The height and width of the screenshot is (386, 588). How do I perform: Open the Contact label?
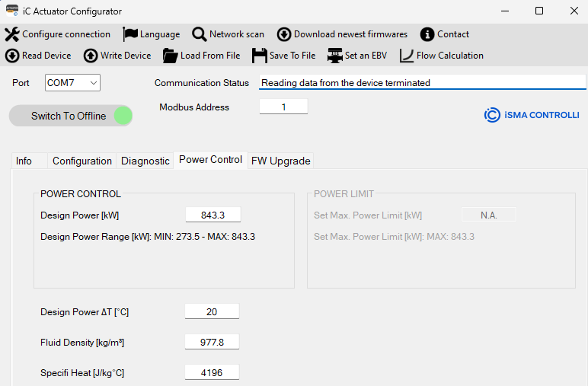(x=453, y=34)
